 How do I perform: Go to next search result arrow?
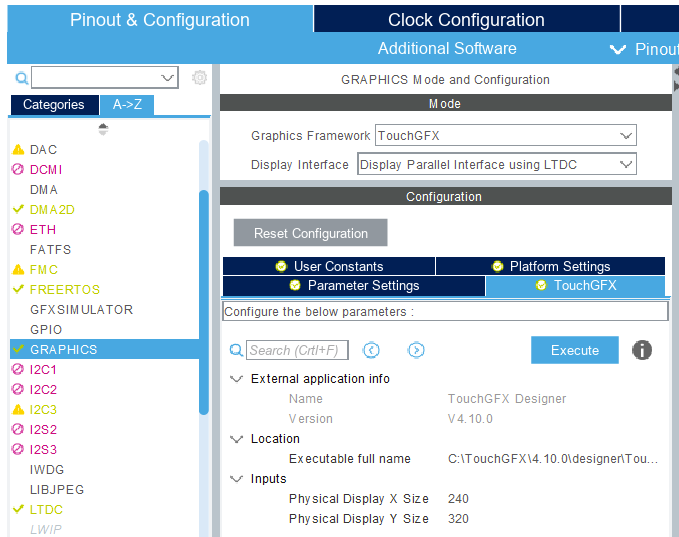pos(416,350)
